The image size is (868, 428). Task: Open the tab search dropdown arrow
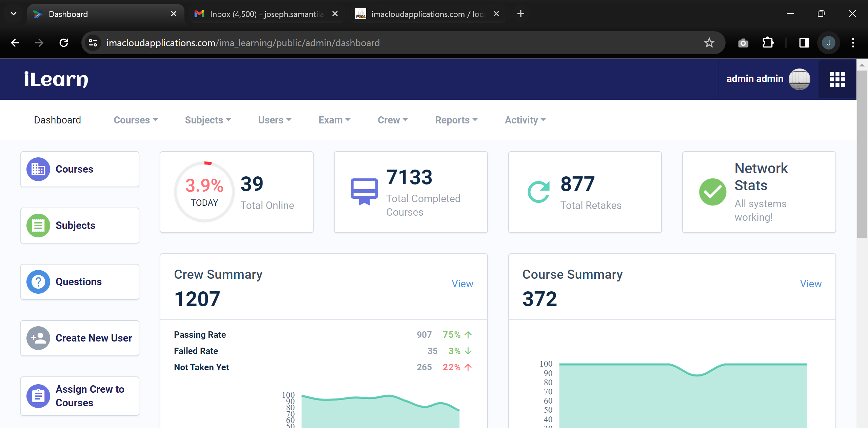point(14,14)
